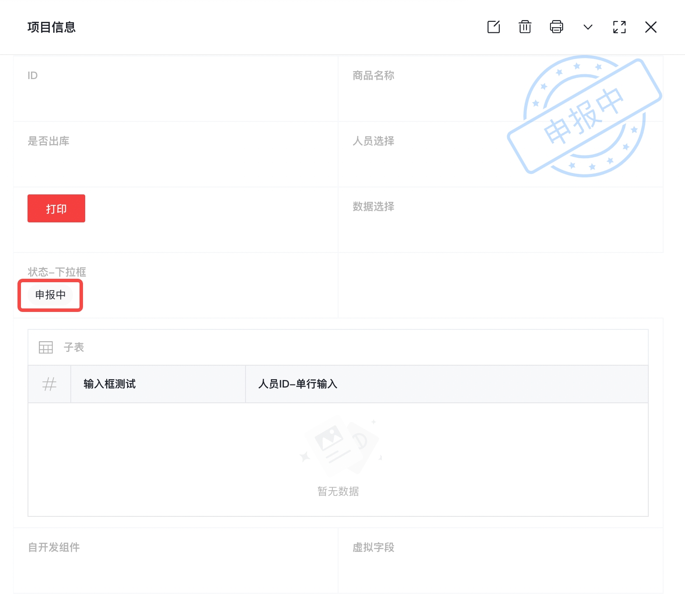Close the 项目信息 panel
Viewport: 685px width, 616px height.
[650, 27]
